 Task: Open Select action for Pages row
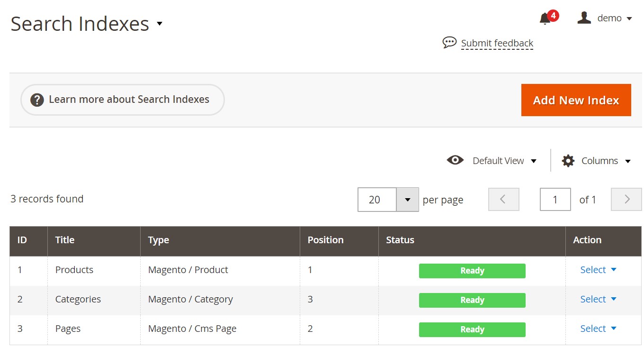[x=598, y=329]
